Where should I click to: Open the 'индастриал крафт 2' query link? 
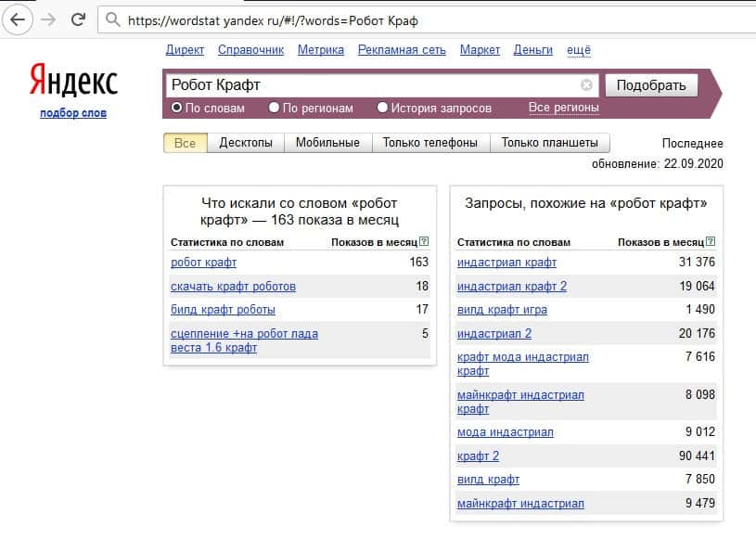click(511, 286)
